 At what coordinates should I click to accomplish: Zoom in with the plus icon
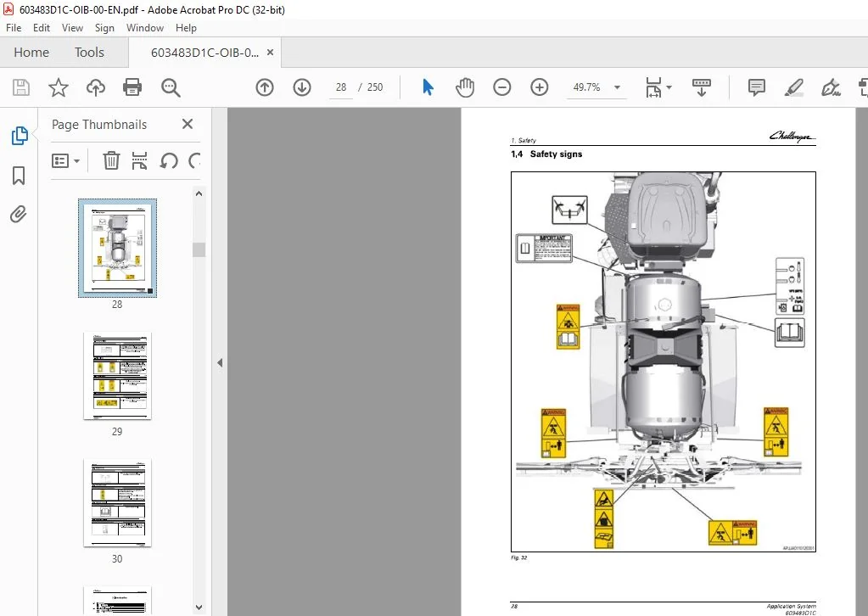pos(539,87)
